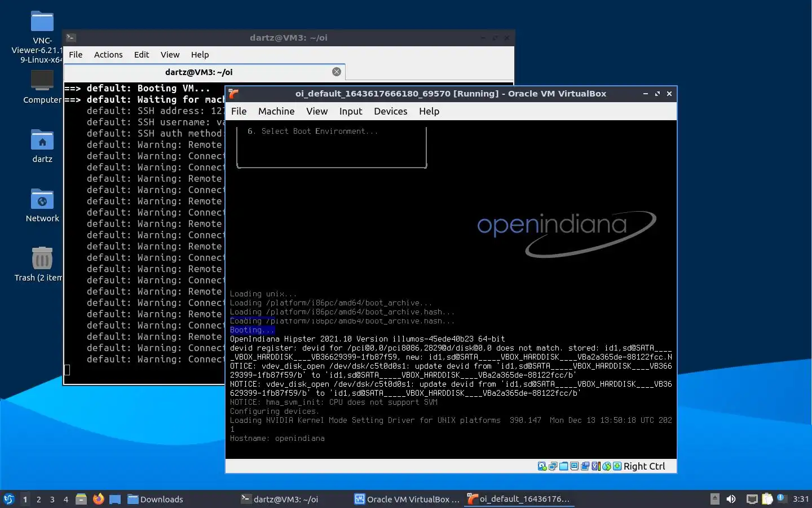Screen dimensions: 812x508
Task: Switch to Oracle VM VirtualBox taskbar entry
Action: click(407, 499)
